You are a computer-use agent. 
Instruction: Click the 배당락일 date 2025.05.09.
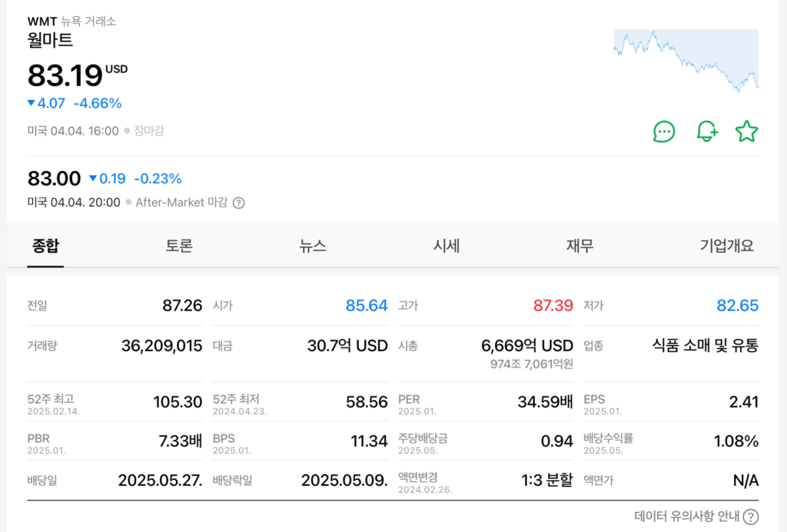click(344, 480)
